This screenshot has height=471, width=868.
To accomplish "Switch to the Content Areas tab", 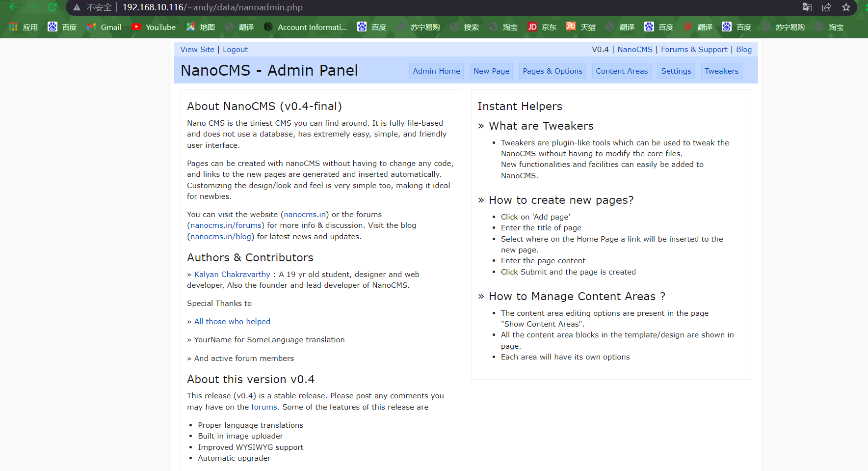I will pyautogui.click(x=622, y=71).
